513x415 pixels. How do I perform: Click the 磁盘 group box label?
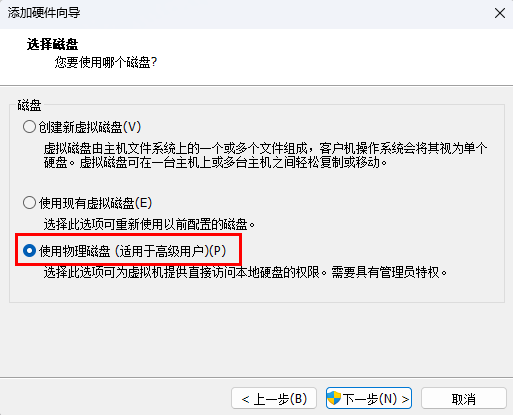[x=29, y=105]
